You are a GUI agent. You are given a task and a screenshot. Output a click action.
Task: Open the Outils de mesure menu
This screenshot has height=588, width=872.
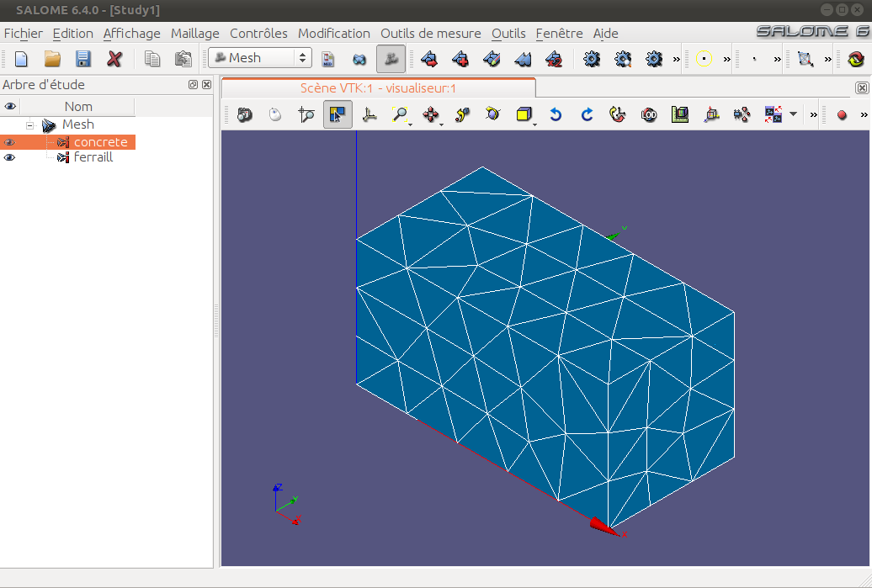tap(430, 34)
